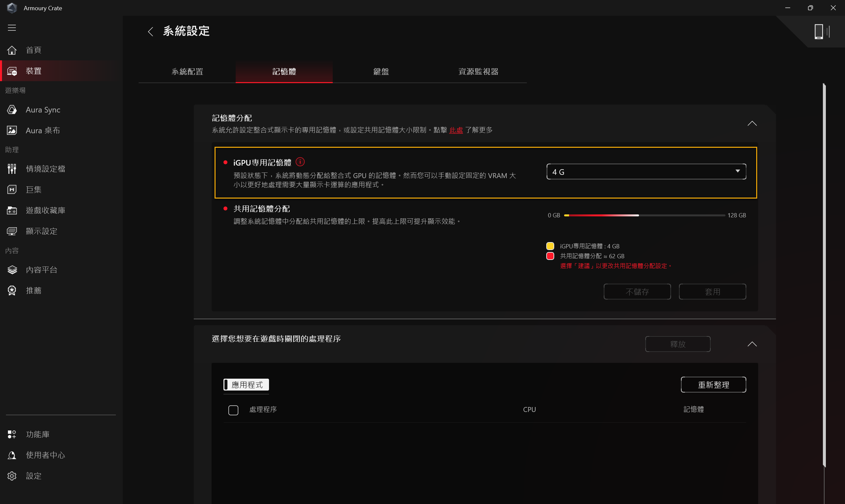Click the info icon beside iGPU專用記憶體

300,162
